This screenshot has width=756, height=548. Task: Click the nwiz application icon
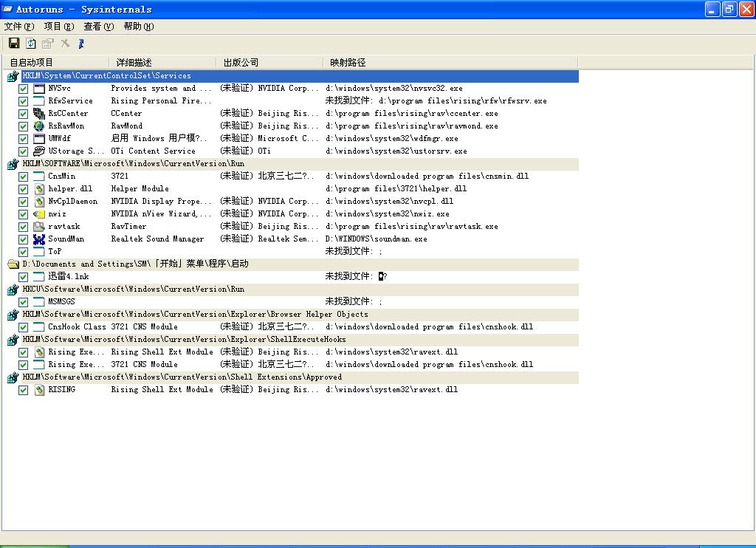[39, 213]
